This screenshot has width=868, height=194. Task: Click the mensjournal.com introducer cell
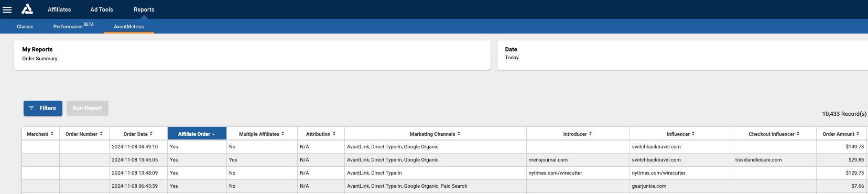tap(578, 160)
